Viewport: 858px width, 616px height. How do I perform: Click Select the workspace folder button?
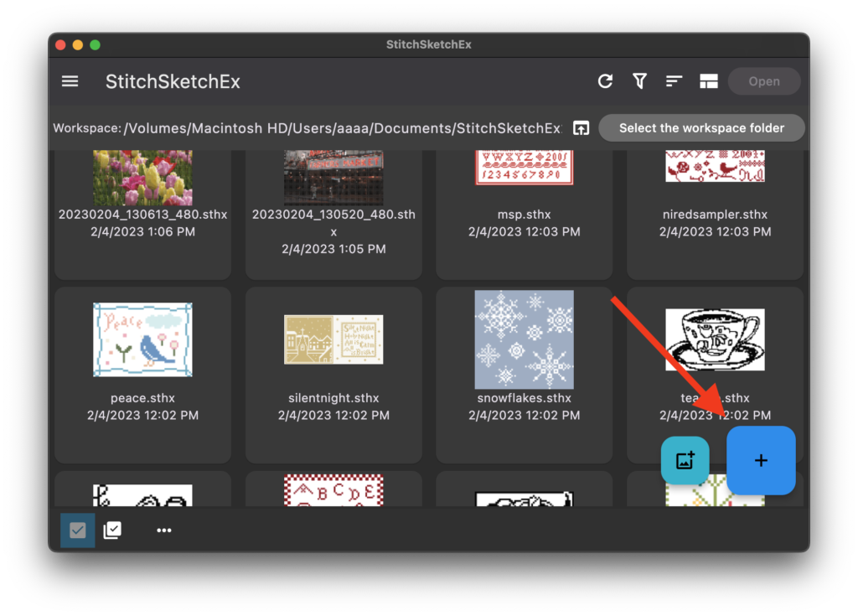click(701, 128)
